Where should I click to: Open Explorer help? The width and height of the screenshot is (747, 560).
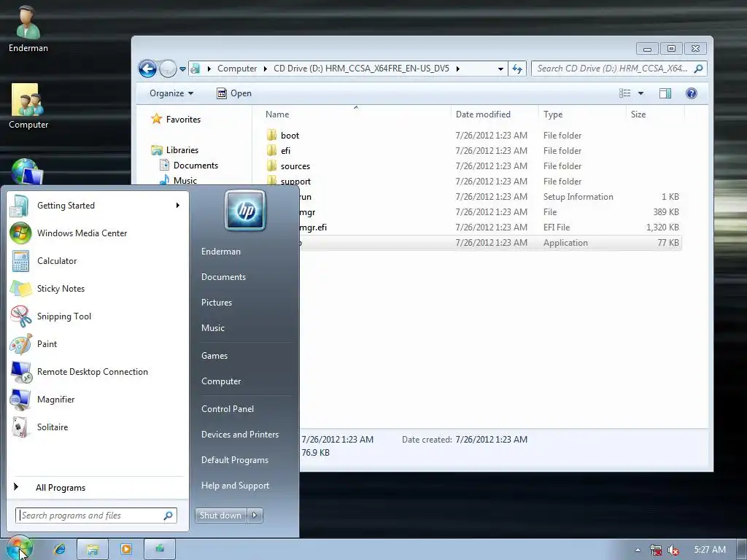[x=692, y=93]
